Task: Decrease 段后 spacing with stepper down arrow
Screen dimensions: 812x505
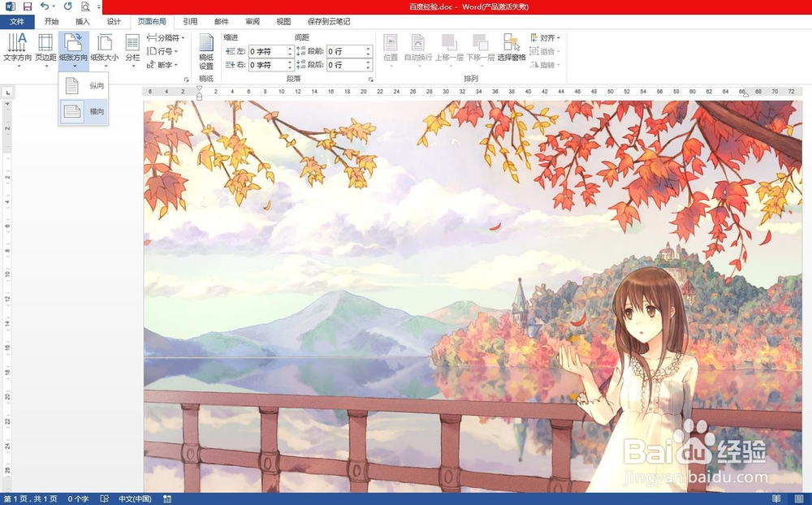Action: 368,68
